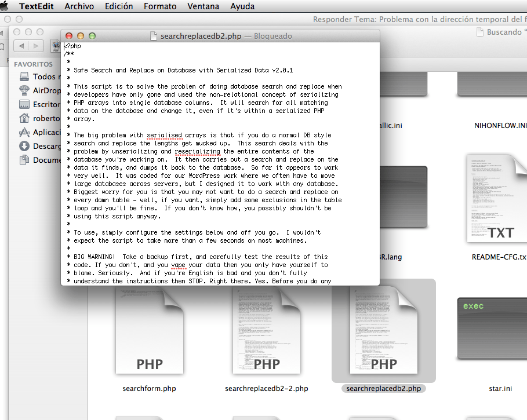
Task: Click the searchreplacedb2-2.php file name label
Action: point(267,389)
